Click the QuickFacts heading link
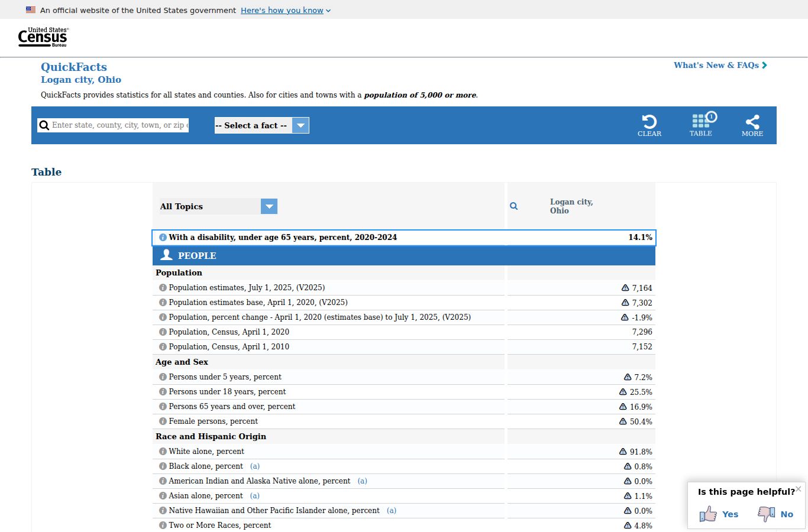 coord(74,67)
